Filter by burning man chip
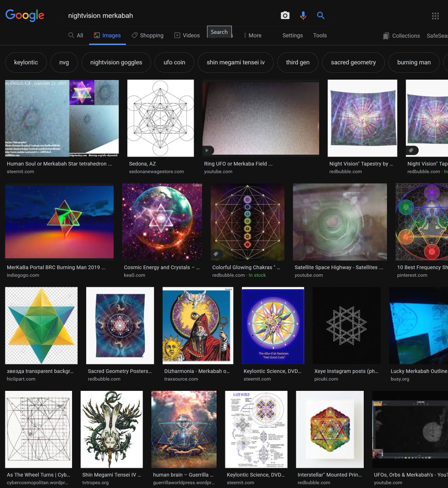This screenshot has height=488, width=448. 414,62
